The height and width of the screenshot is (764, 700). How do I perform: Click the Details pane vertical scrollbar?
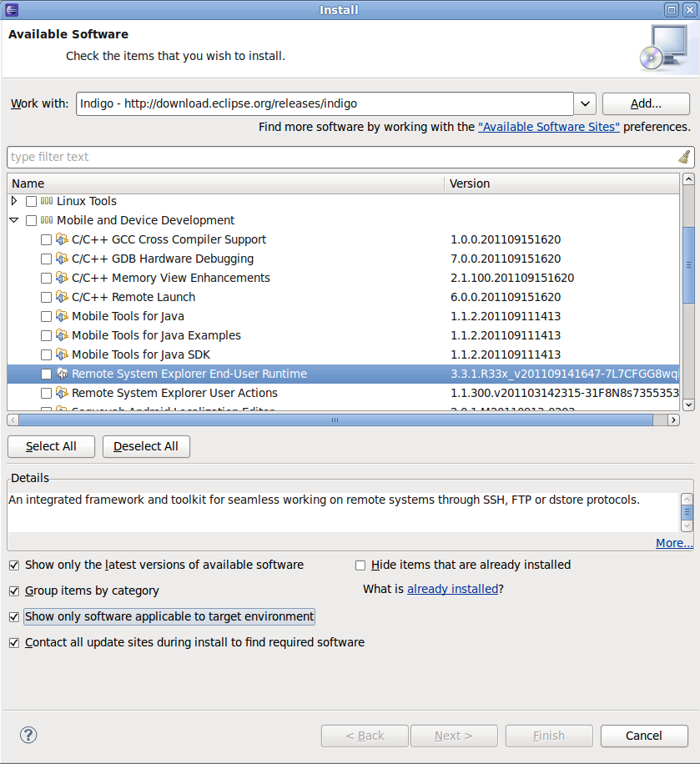(x=687, y=512)
